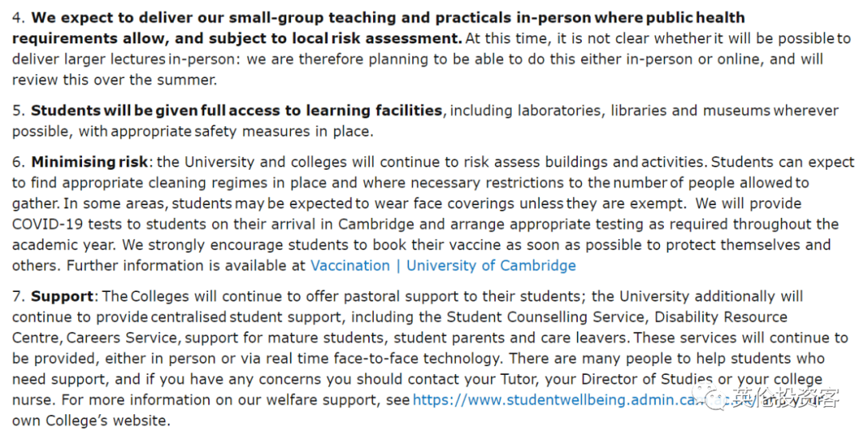Image resolution: width=868 pixels, height=436 pixels.
Task: Click the bold 'Support' heading in item 7
Action: 62,296
